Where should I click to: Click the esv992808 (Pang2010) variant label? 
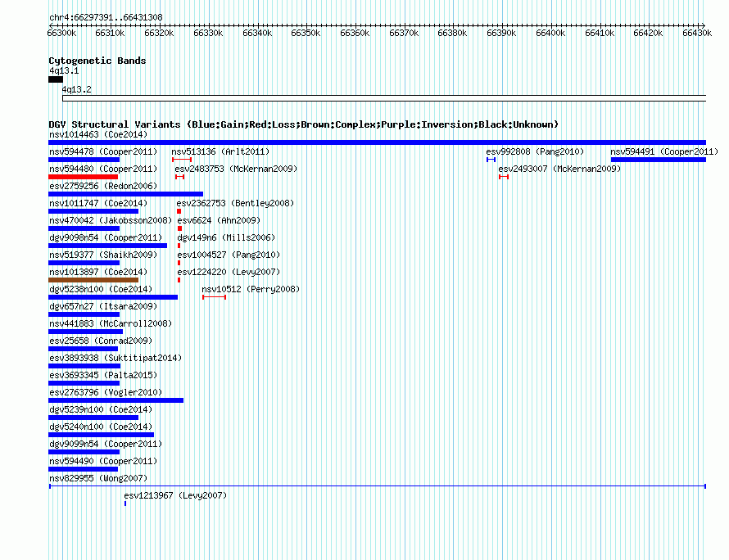tap(535, 152)
